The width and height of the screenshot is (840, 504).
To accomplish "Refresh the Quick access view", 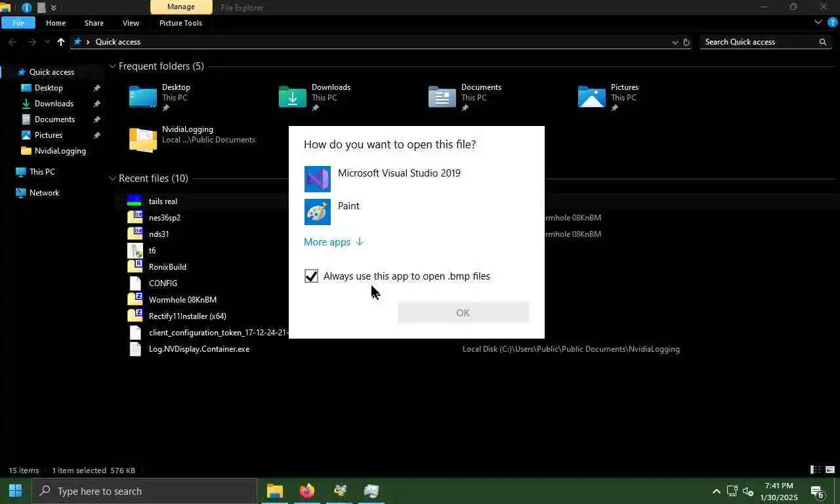I will coord(686,42).
